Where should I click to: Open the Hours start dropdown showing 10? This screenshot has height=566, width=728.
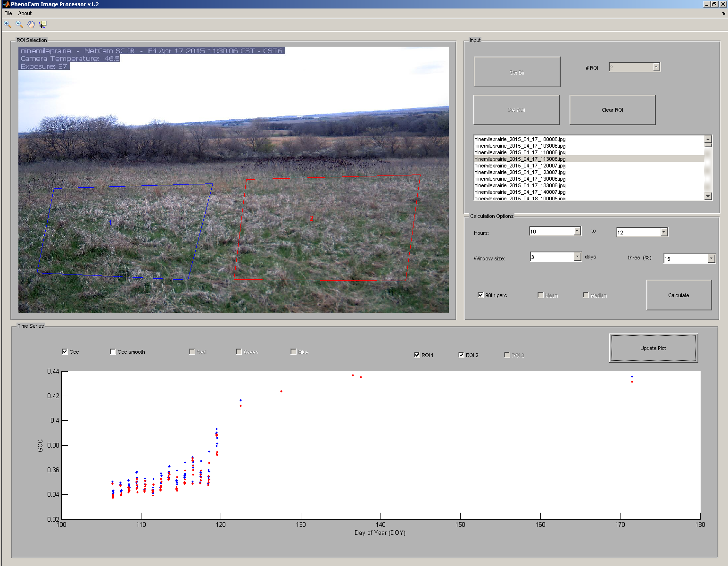click(x=555, y=231)
